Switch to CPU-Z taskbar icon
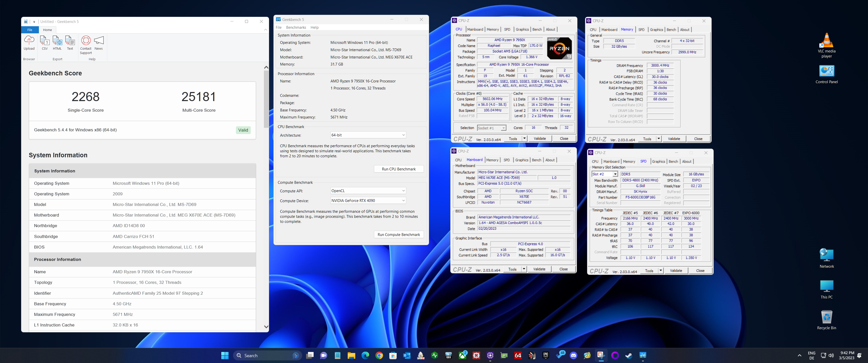Screen dimensions: 868x363 (x=490, y=355)
